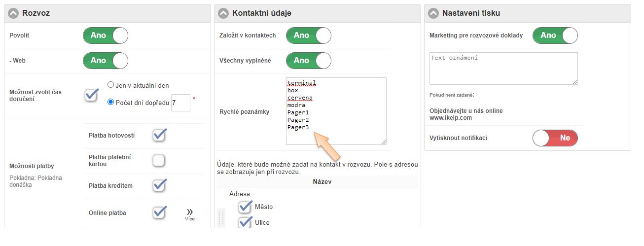Select Počet dní dopředu radio button
Image resolution: width=644 pixels, height=246 pixels.
click(111, 103)
